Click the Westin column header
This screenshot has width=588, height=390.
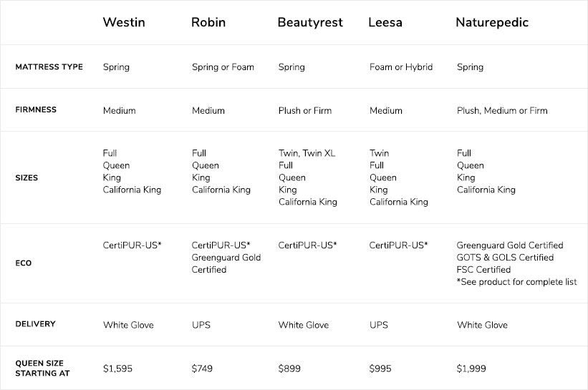coord(124,22)
